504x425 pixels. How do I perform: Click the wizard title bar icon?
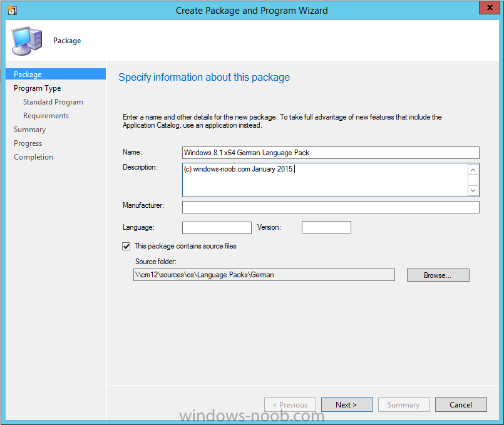point(13,11)
